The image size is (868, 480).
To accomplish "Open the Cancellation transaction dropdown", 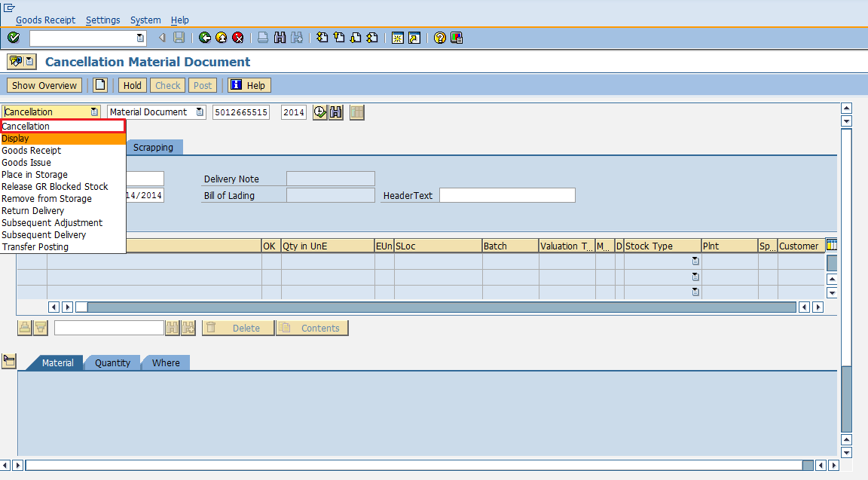I will (x=94, y=112).
